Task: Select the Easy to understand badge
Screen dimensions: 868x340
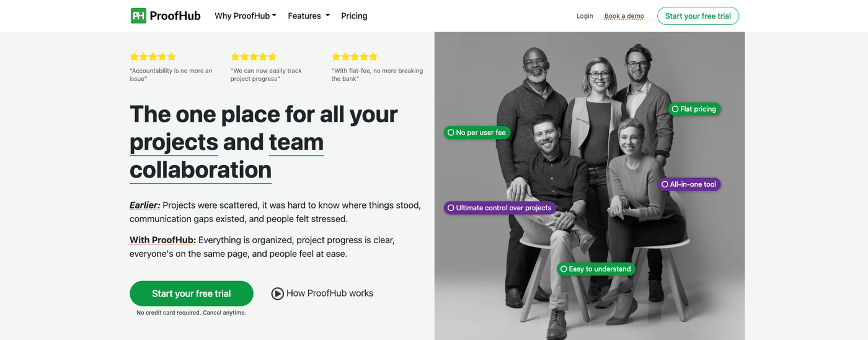Action: point(595,269)
